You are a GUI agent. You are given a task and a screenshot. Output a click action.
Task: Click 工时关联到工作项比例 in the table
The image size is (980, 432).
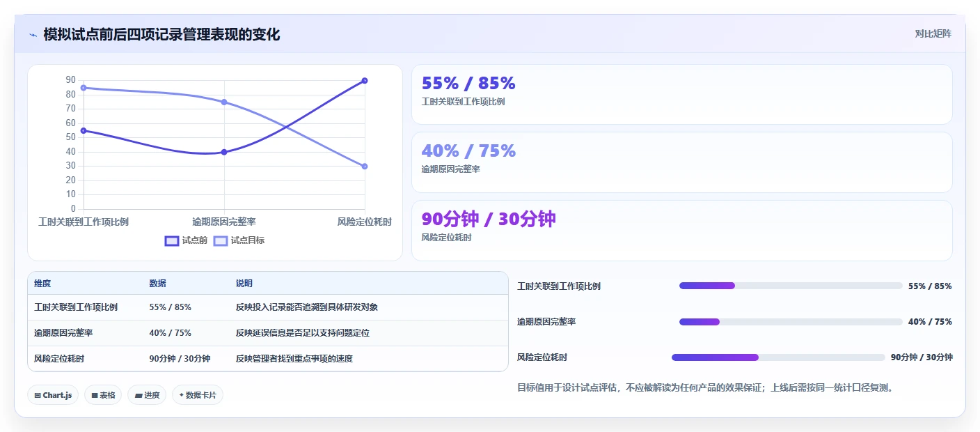[x=76, y=307]
